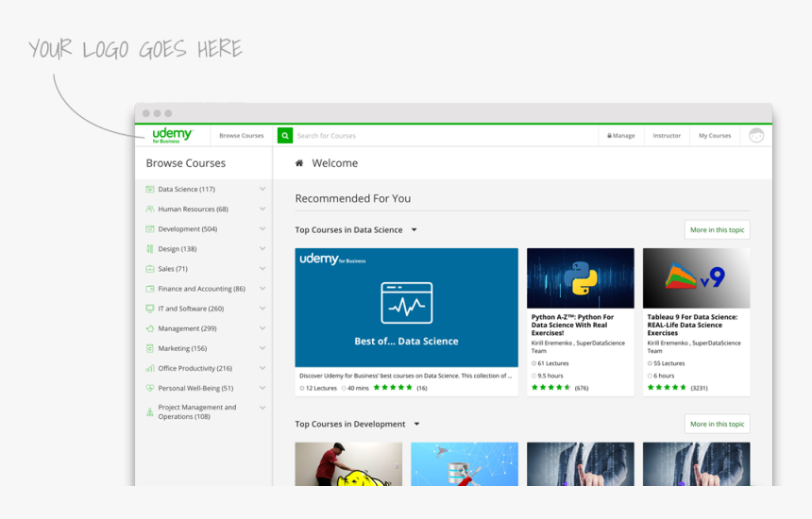Open the Design (138) category
812x519 pixels.
178,249
